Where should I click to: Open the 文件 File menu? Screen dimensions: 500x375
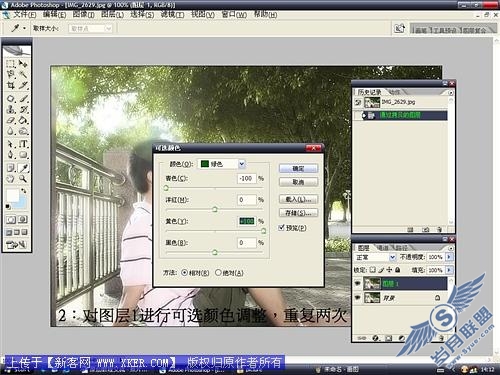[x=24, y=15]
